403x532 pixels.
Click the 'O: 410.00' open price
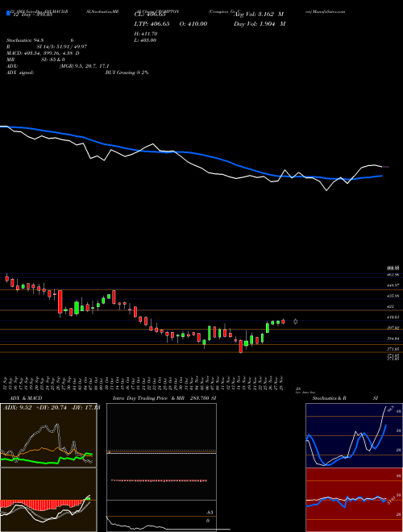click(195, 24)
